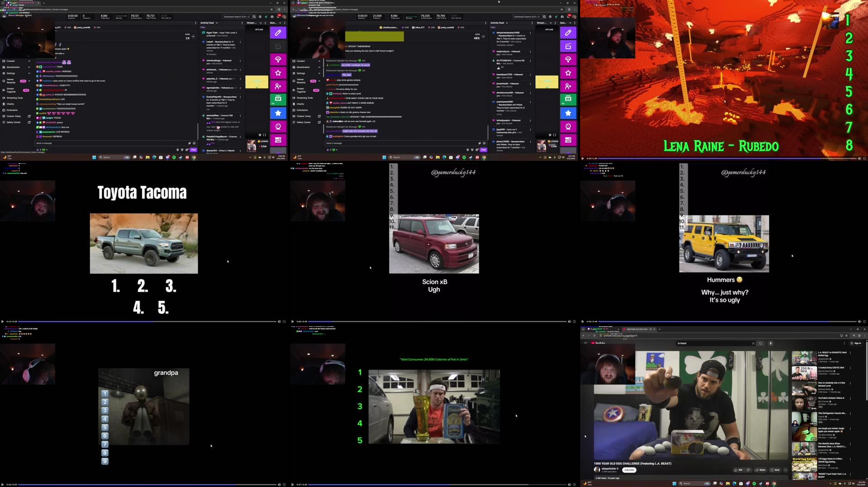Reload page in YouTube browser window

(x=594, y=336)
